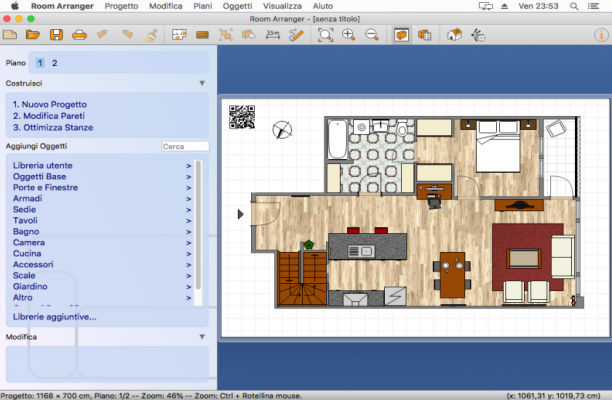Screen dimensions: 612x400
Task: Click the room plan properties icon
Action: [x=179, y=35]
